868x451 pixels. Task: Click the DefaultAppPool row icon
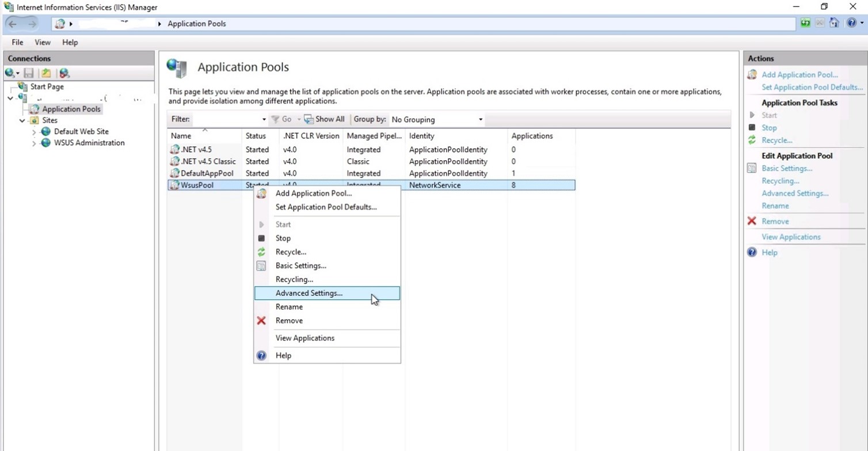pos(175,173)
